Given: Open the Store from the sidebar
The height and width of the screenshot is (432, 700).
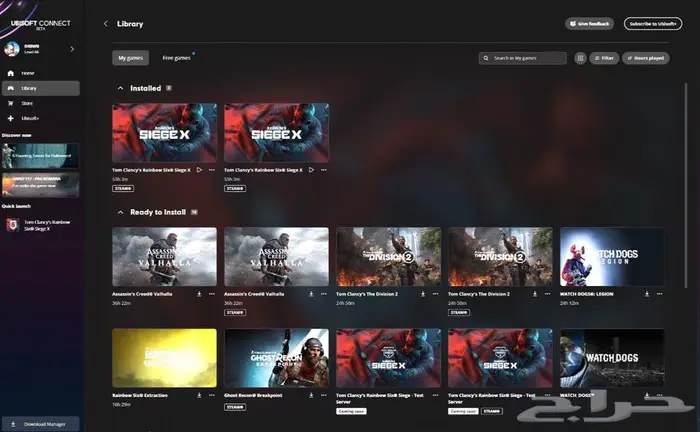Looking at the screenshot, I should 27,102.
